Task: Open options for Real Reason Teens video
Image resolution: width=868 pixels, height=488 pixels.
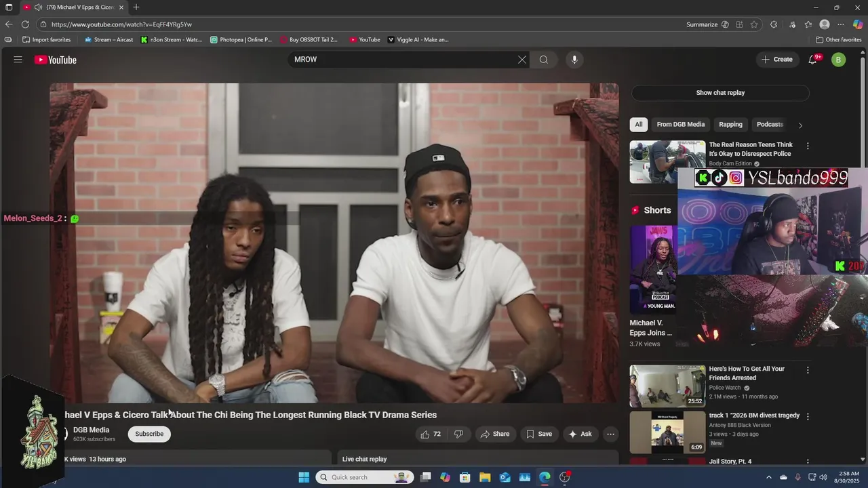Action: point(808,146)
